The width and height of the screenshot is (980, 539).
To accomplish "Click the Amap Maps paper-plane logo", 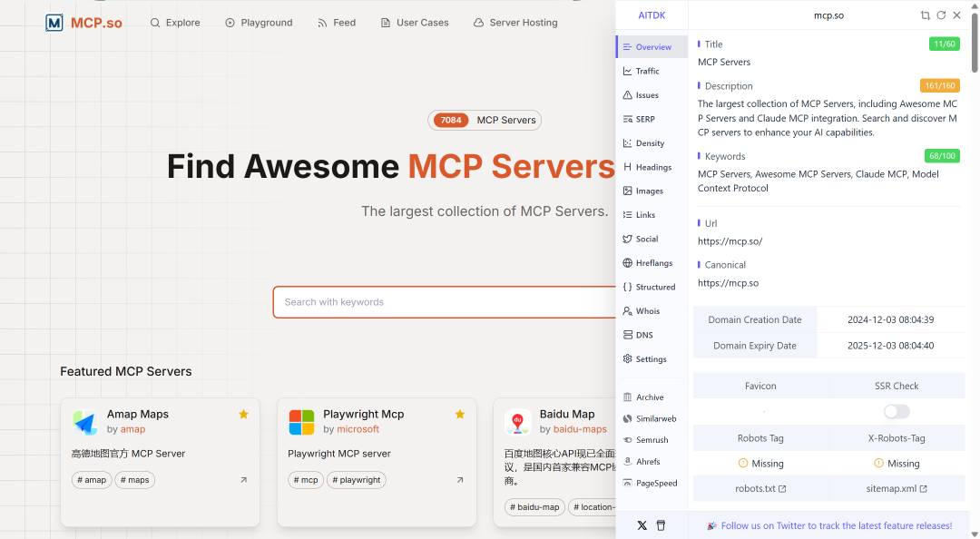I will pos(85,422).
